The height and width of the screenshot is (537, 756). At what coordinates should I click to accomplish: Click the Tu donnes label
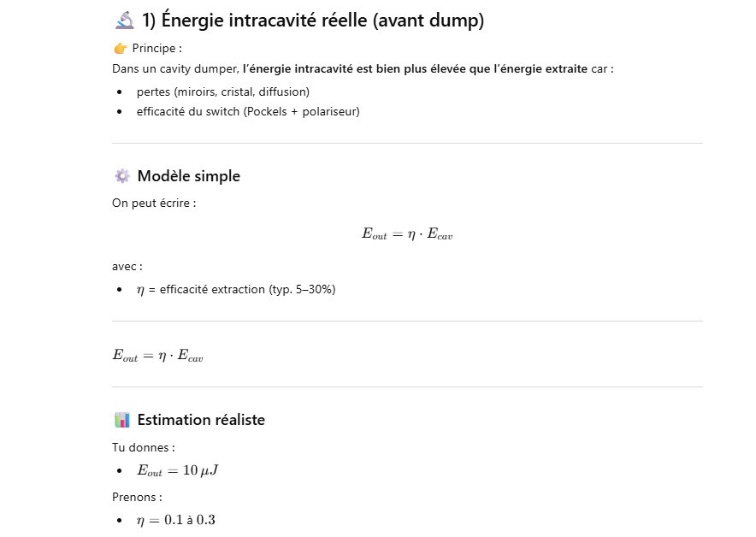143,447
